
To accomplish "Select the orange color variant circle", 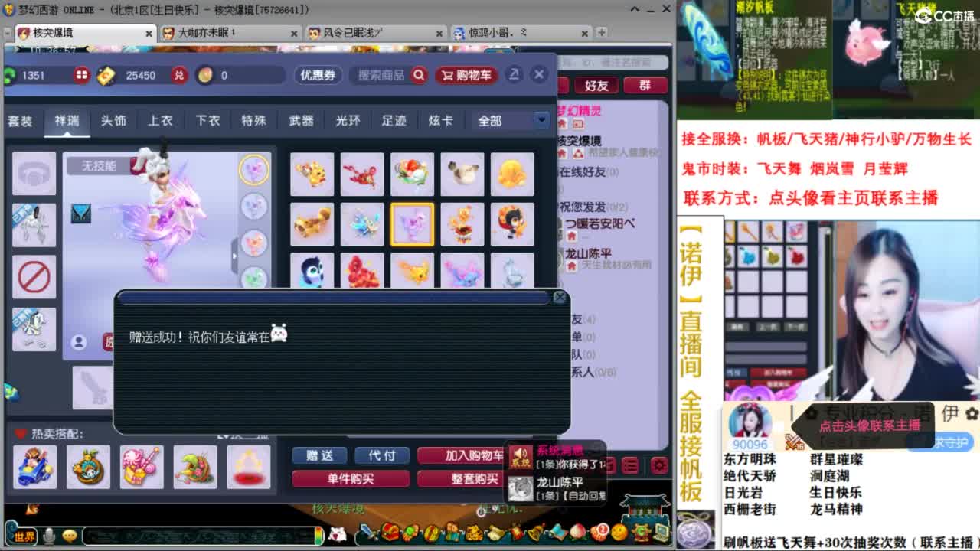I will [253, 243].
